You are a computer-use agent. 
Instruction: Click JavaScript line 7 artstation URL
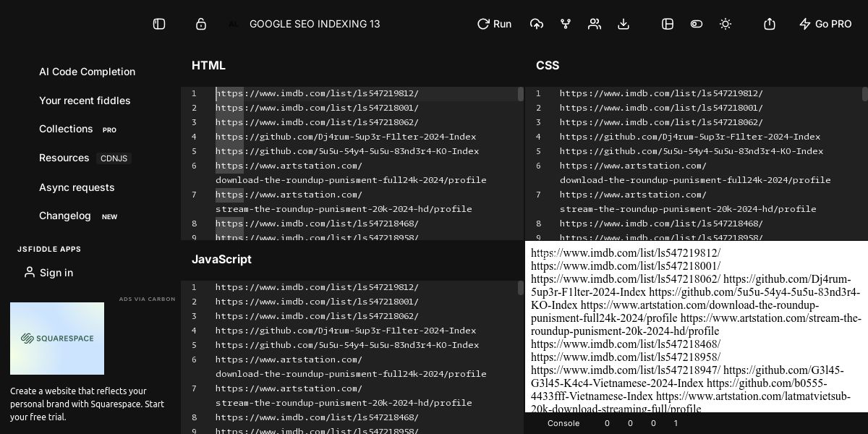(x=344, y=396)
